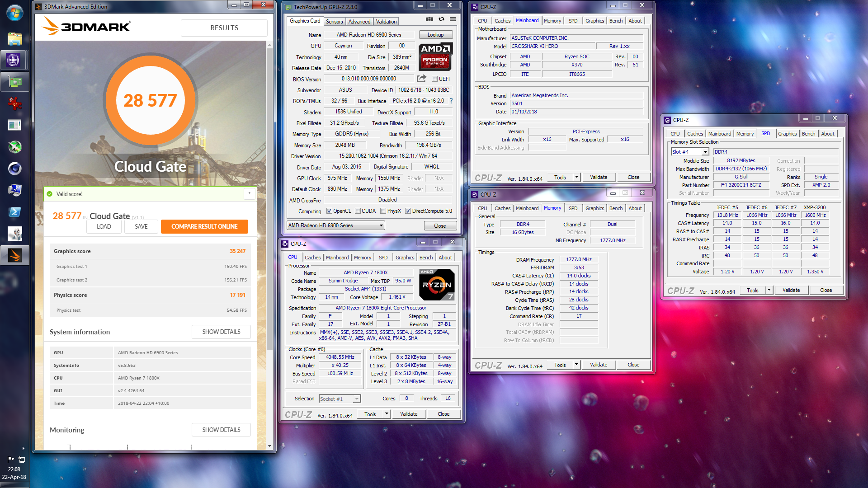Open the Socket #1 selection dropdown
868x488 pixels.
pyautogui.click(x=340, y=399)
